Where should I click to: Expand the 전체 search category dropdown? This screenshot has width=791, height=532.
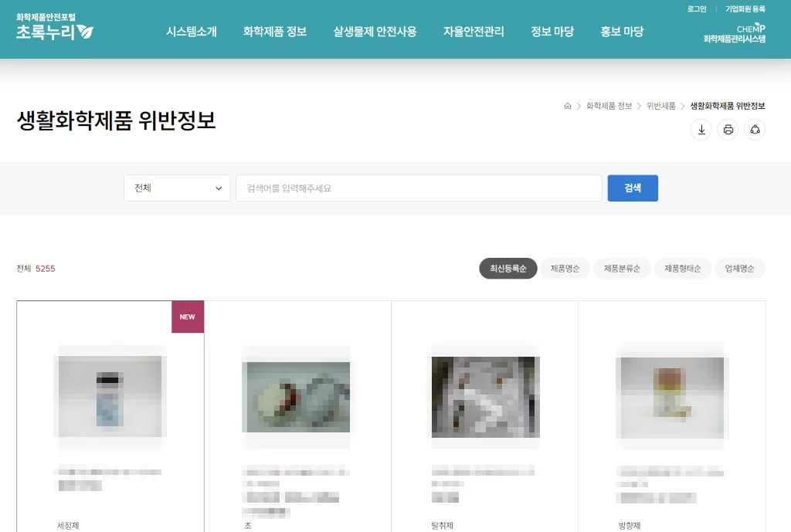177,188
